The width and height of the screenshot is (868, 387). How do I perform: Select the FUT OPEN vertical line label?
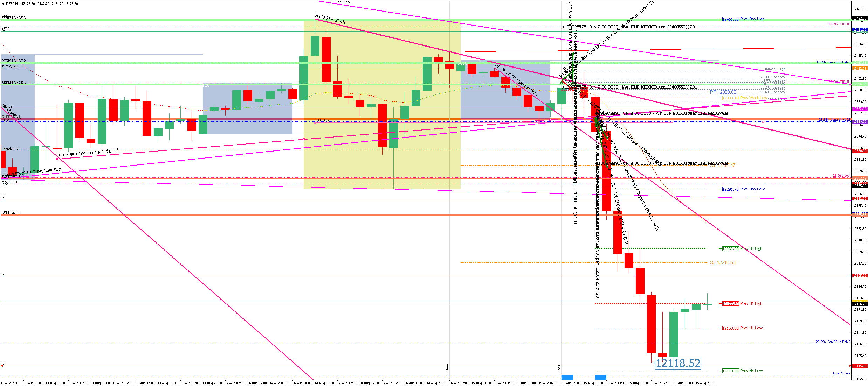click(559, 371)
